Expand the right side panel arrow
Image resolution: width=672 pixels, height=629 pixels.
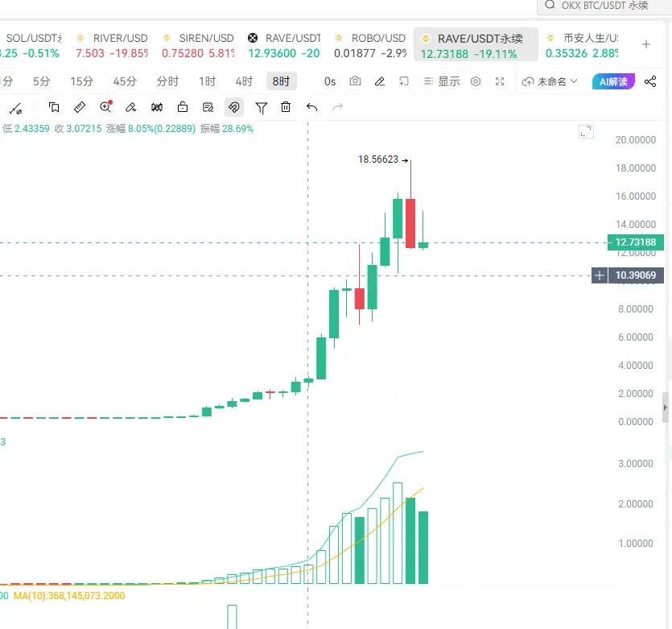[x=665, y=408]
